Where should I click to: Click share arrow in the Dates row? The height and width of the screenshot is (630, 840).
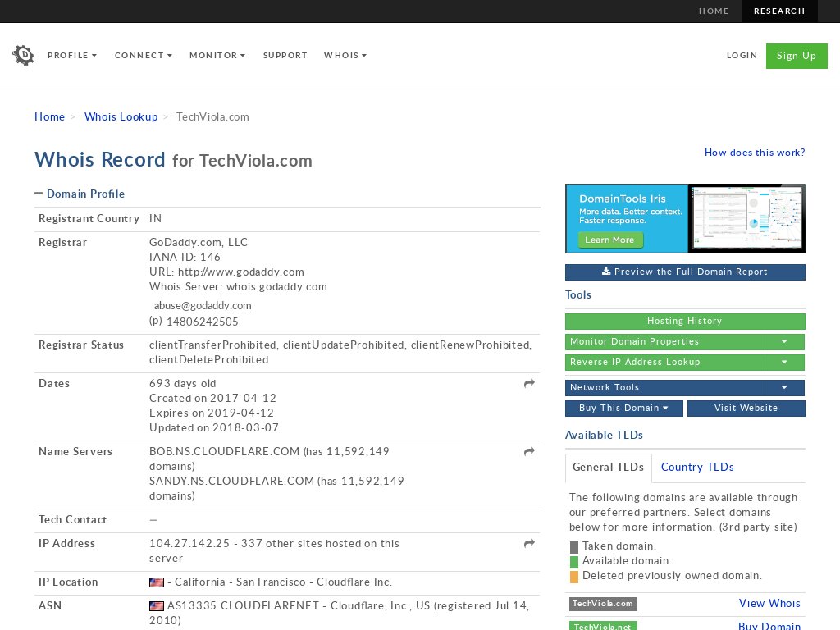[x=529, y=384]
